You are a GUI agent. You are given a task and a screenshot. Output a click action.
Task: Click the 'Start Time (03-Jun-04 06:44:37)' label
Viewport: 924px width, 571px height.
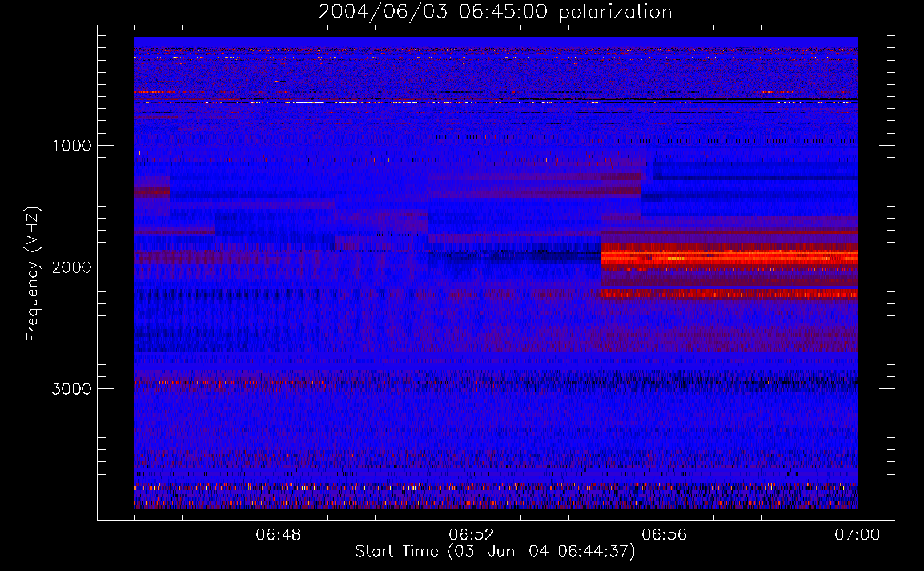point(495,552)
